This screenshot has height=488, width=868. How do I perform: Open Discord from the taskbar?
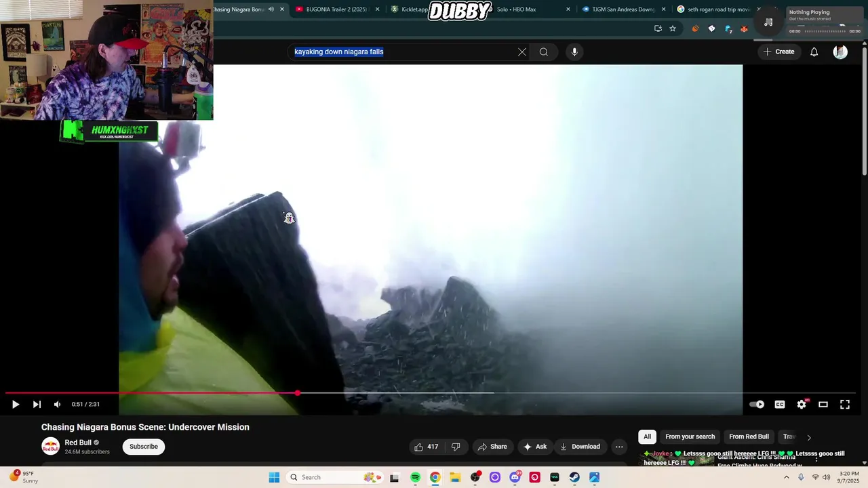point(515,477)
